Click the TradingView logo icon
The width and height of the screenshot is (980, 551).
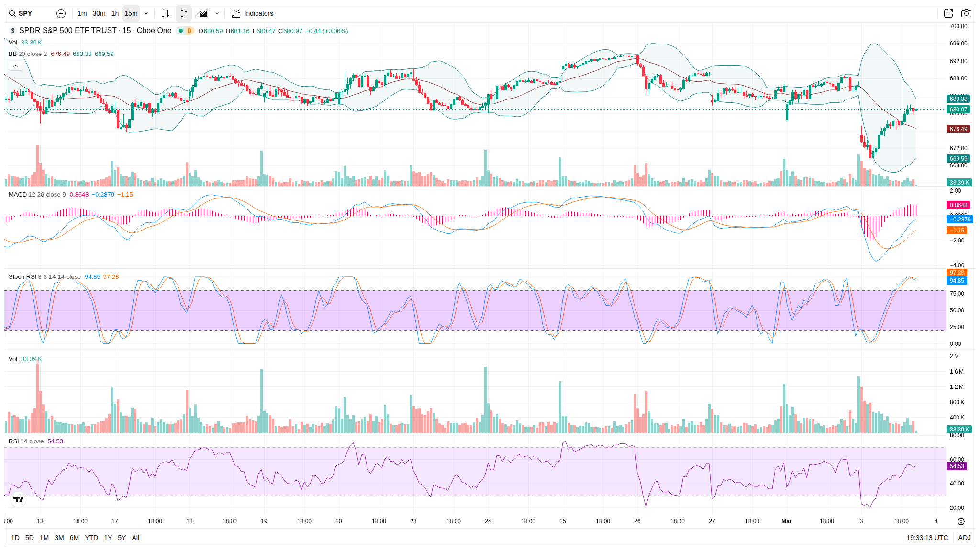[19, 499]
